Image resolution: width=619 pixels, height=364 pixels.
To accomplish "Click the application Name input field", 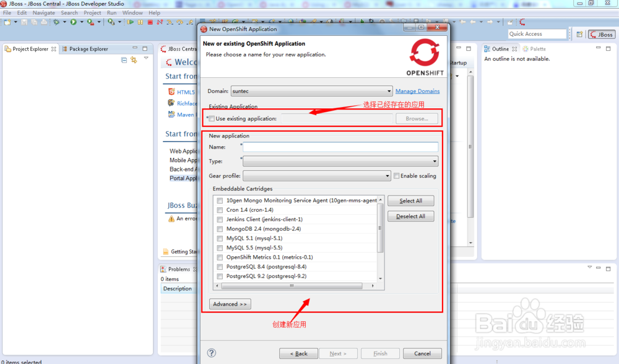I will point(340,147).
